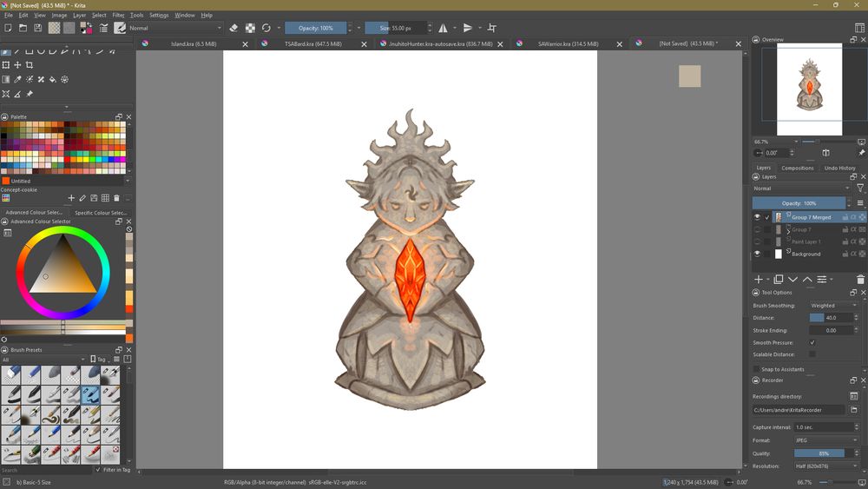Toggle Filter in Tag checkbox
Screen dimensions: 868x489
click(x=98, y=470)
